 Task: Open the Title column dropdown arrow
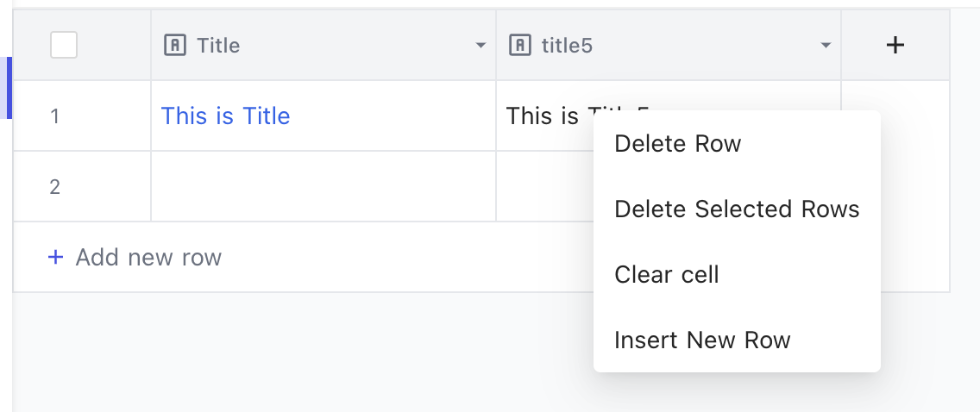coord(481,46)
